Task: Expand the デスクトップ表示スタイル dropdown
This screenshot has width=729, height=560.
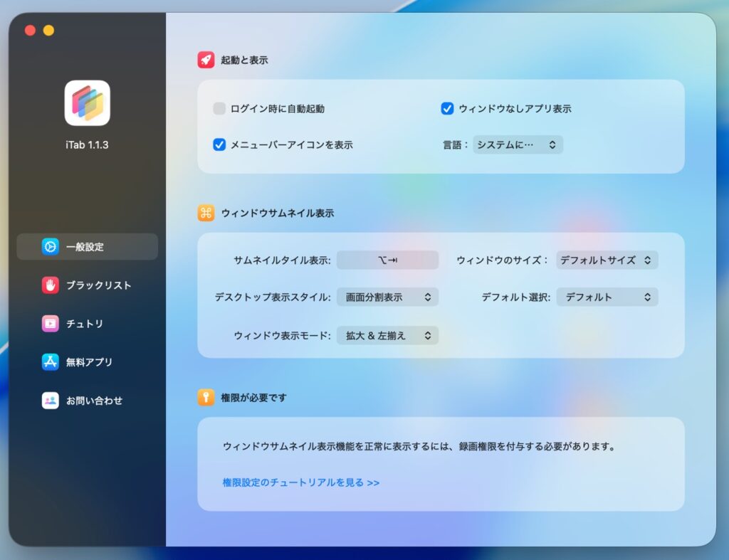Action: tap(387, 297)
